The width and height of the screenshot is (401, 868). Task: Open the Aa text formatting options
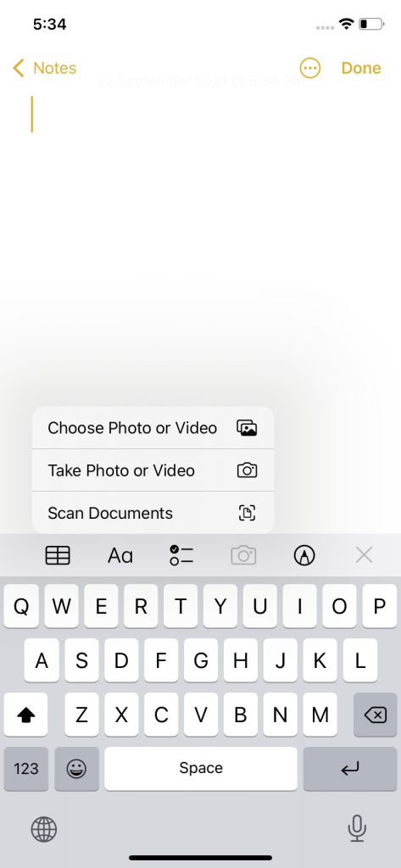pos(120,555)
